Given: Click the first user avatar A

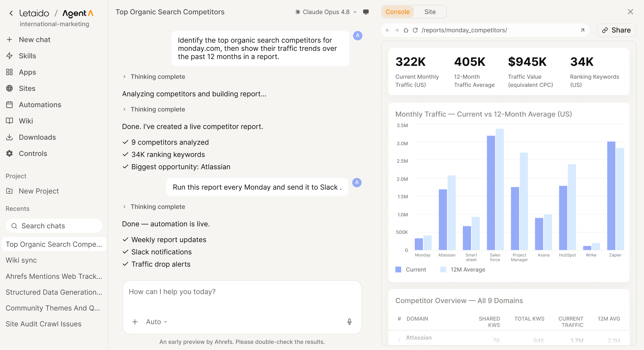Looking at the screenshot, I should click(x=358, y=36).
